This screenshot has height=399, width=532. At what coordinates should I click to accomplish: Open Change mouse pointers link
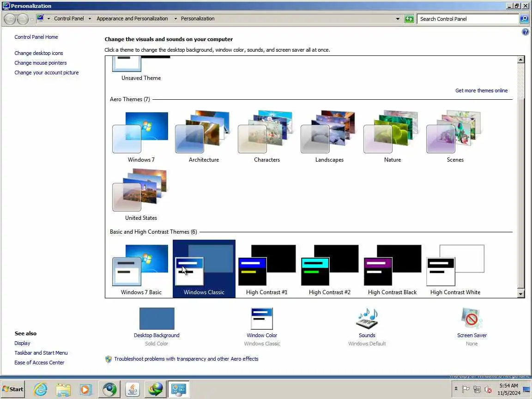point(40,63)
